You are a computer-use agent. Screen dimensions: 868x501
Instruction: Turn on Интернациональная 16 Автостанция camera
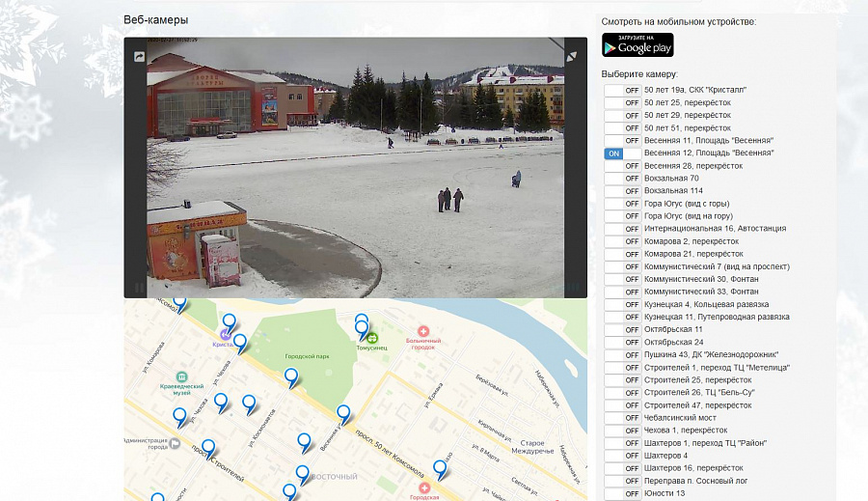pyautogui.click(x=623, y=229)
